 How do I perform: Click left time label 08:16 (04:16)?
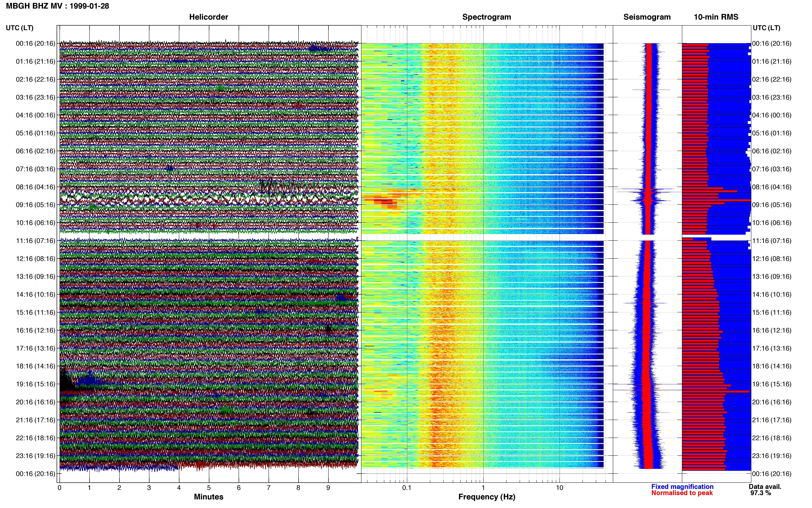(x=36, y=187)
